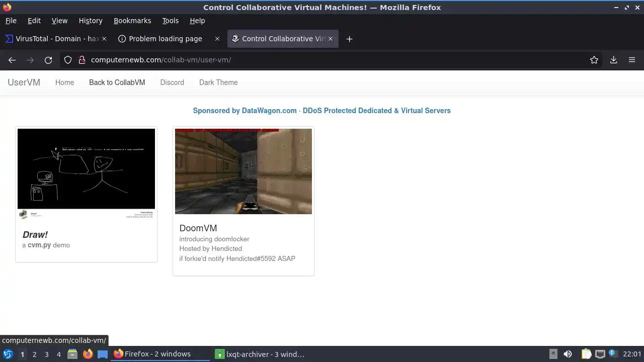Open the removable media tray icon
The image size is (644, 362).
553,354
